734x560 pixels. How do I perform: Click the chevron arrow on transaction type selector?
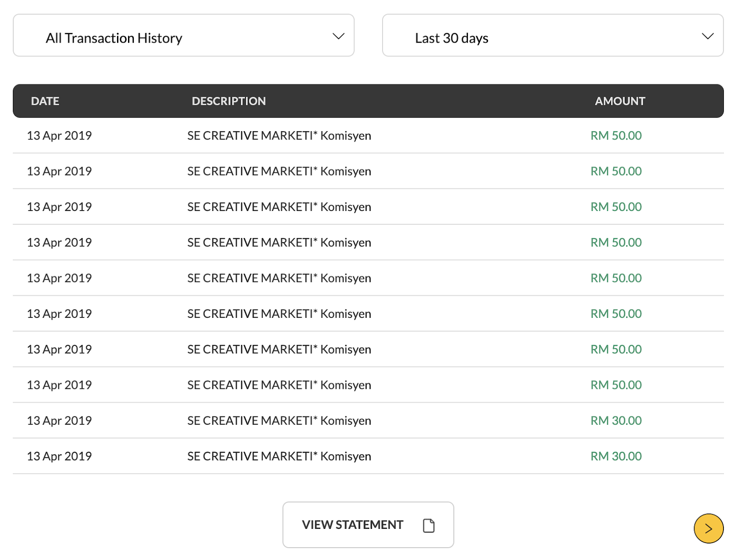tap(338, 36)
